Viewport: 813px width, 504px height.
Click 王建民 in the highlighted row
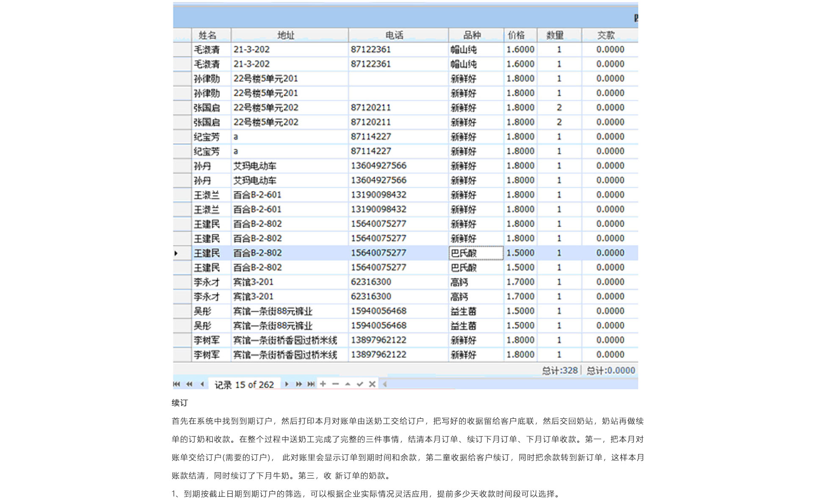click(x=207, y=253)
